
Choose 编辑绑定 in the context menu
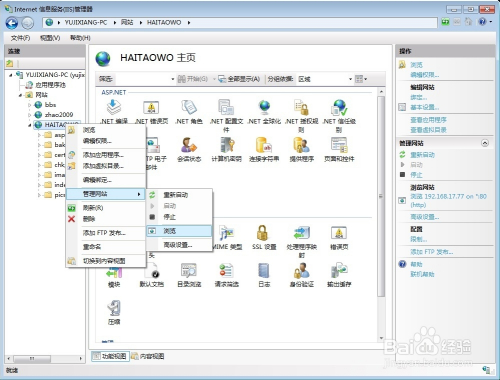click(106, 180)
